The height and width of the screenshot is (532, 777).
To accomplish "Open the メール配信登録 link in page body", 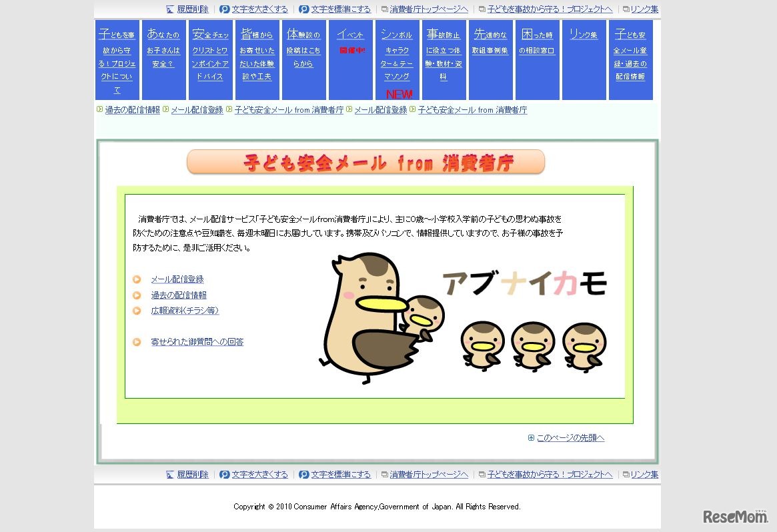I will pos(177,279).
